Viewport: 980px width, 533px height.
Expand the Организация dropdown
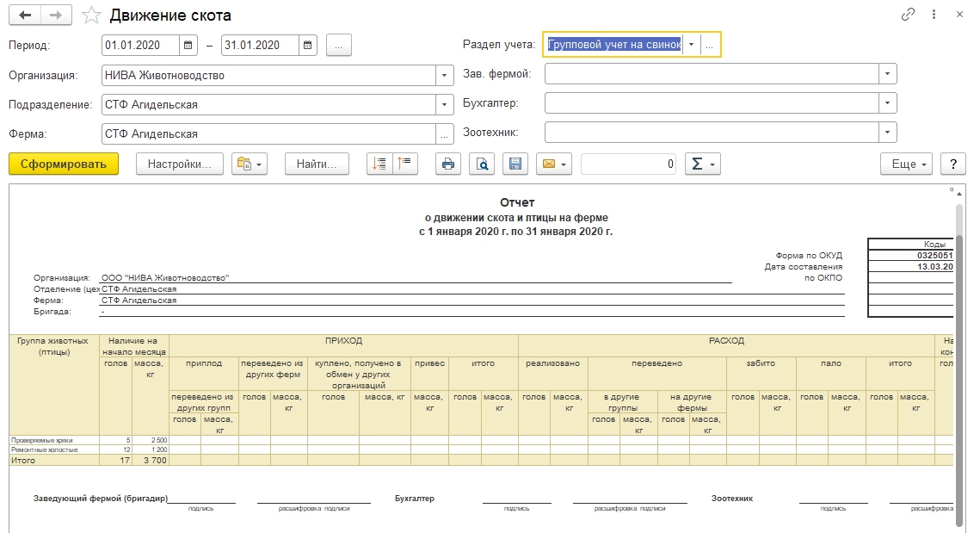[444, 75]
